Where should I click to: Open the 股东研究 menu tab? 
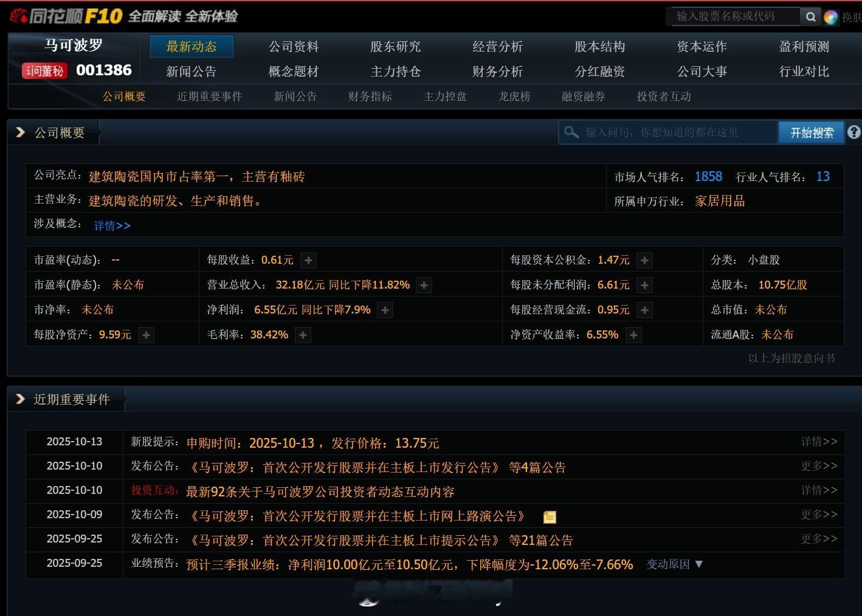pos(396,47)
